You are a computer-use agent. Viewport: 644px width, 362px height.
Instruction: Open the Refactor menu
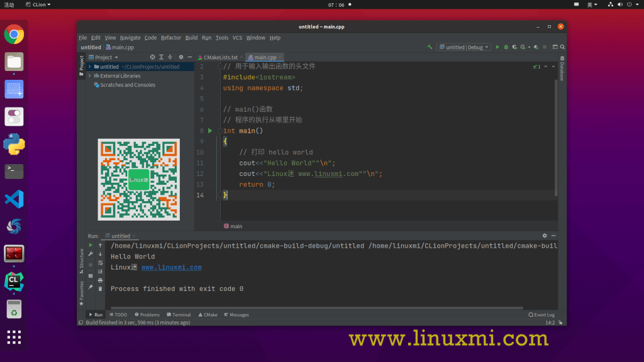171,37
